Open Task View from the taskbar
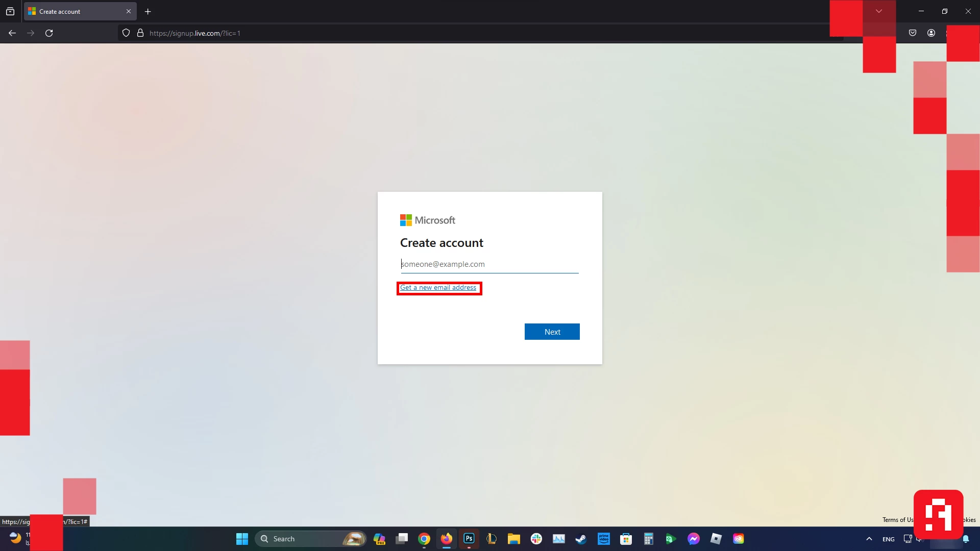The height and width of the screenshot is (551, 980). pos(402,539)
